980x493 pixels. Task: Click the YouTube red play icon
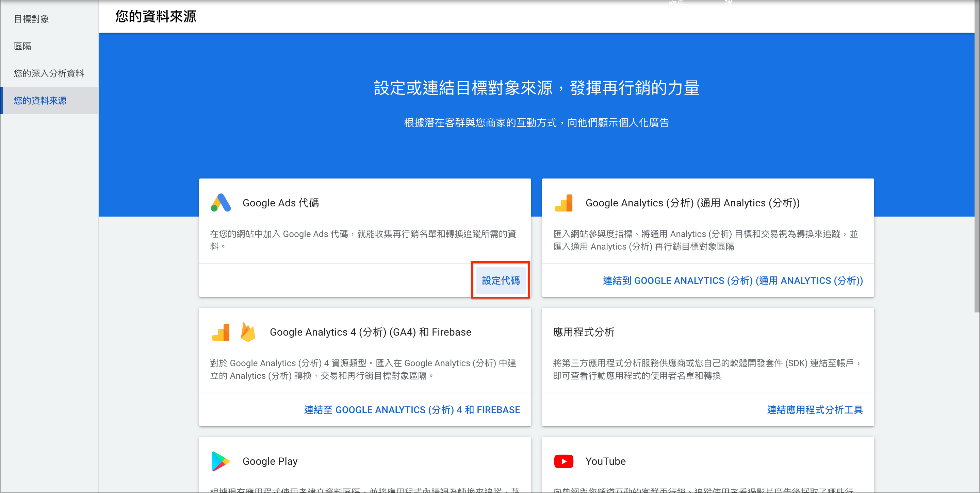click(564, 461)
